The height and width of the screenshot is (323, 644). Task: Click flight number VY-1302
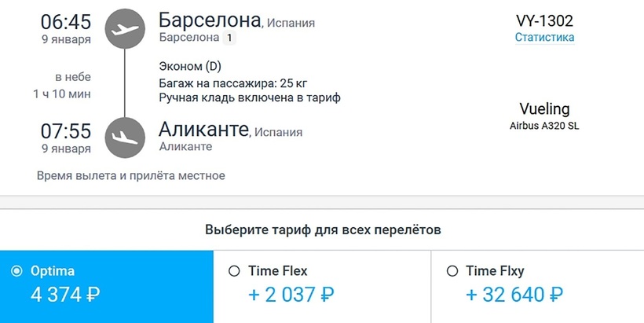point(544,21)
